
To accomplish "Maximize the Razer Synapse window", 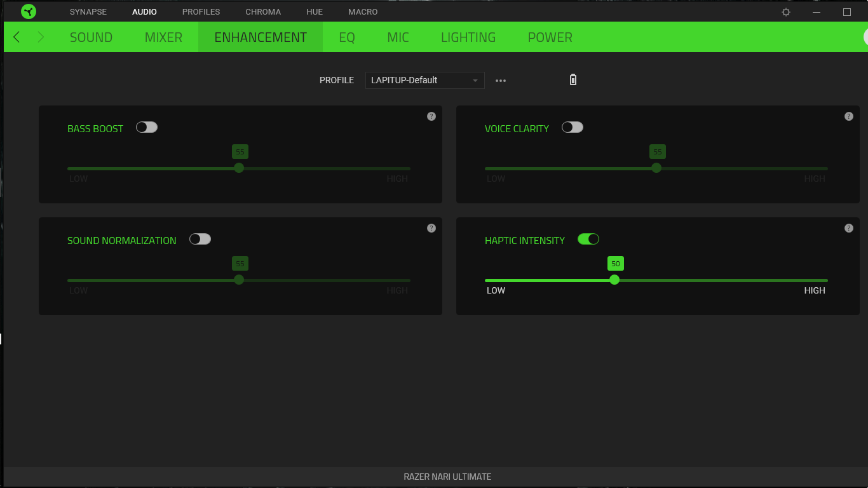I will coord(847,12).
